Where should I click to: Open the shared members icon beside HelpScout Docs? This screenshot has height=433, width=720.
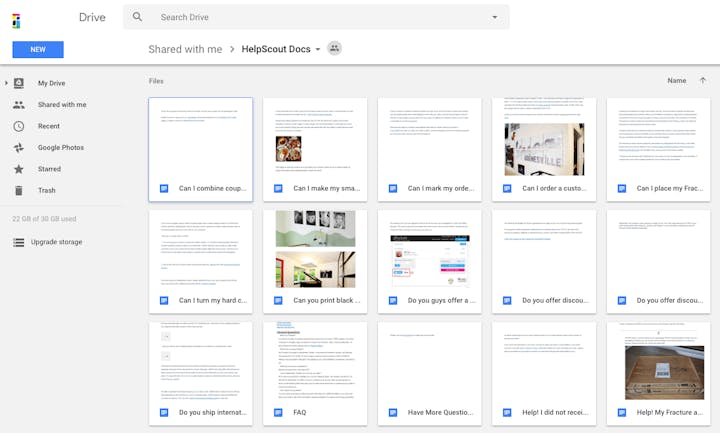tap(334, 48)
